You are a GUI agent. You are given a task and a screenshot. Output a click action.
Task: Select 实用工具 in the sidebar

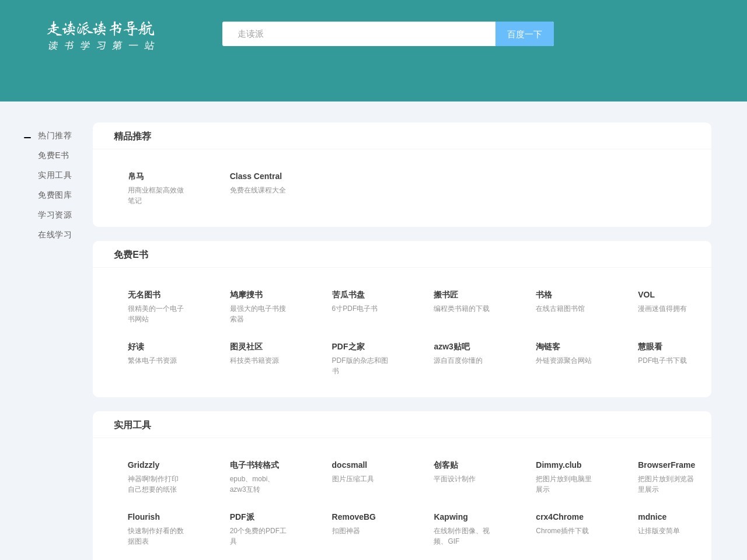[55, 175]
